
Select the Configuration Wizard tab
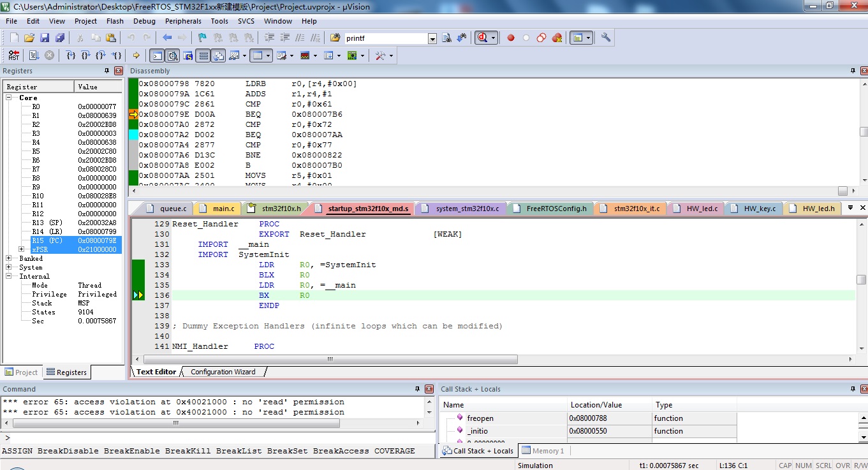[x=223, y=372]
